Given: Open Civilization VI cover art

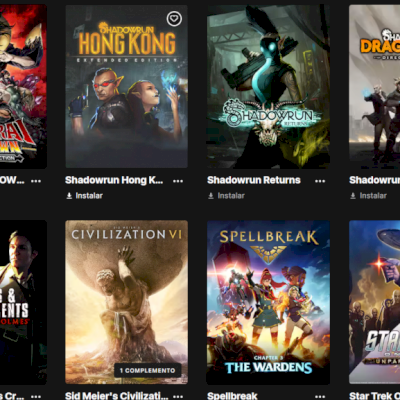Looking at the screenshot, I should (126, 302).
